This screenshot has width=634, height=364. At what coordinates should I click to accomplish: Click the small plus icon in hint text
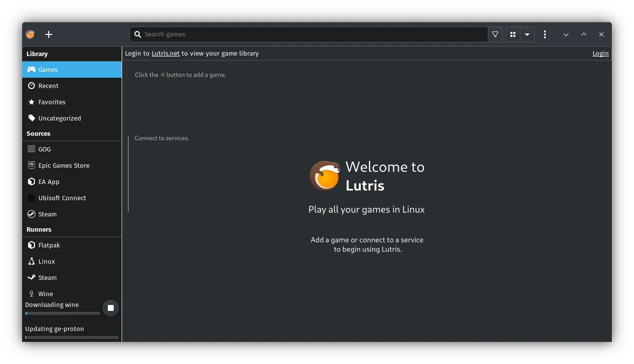click(162, 75)
